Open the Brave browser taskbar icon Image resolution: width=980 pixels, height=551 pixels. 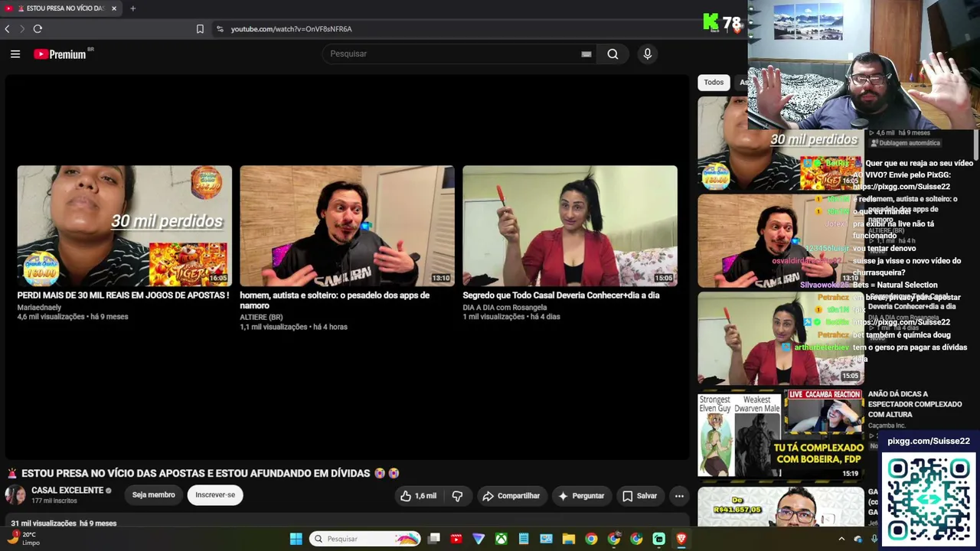pos(681,539)
